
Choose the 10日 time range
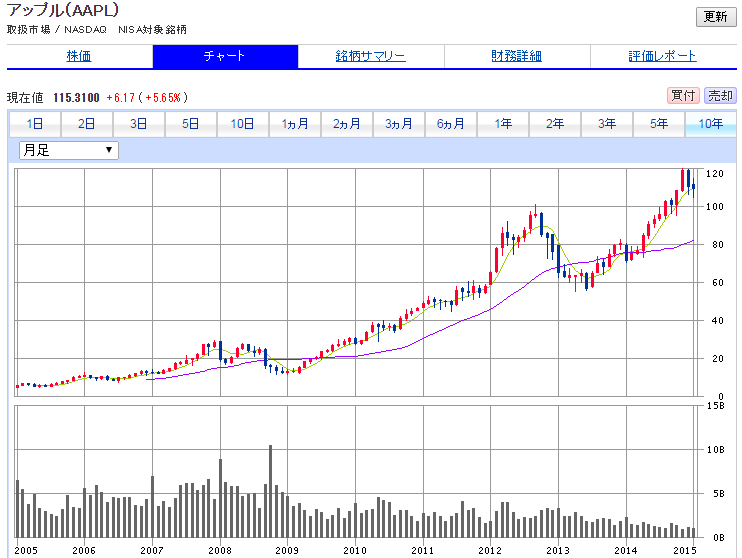pos(242,124)
